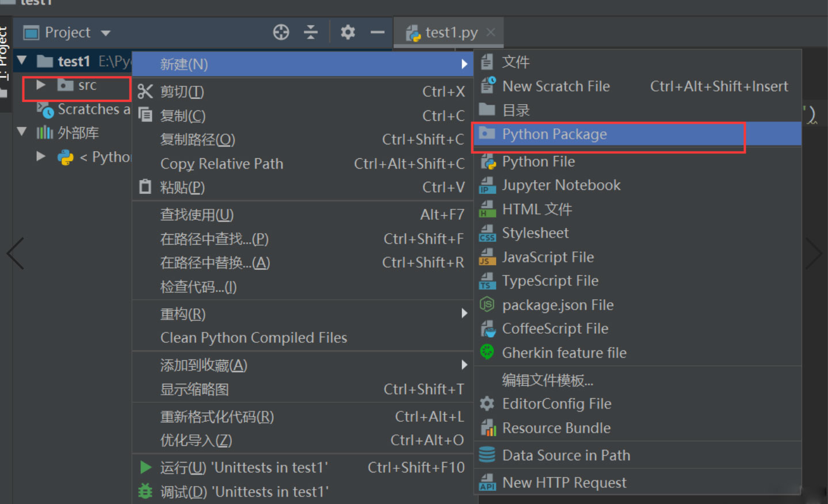
Task: Choose Clean Python Compiled Files
Action: (x=303, y=338)
